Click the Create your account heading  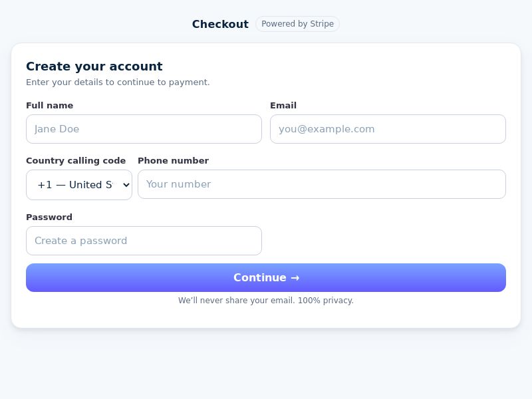94,66
